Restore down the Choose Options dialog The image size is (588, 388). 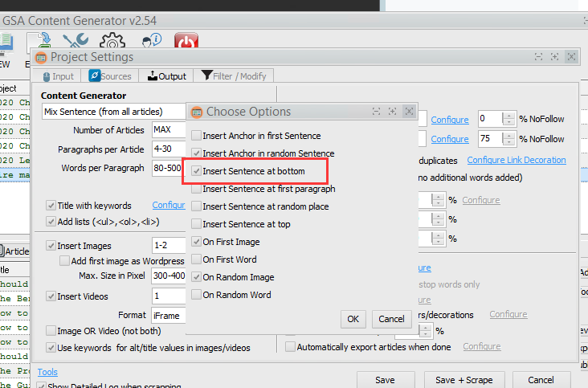point(376,112)
